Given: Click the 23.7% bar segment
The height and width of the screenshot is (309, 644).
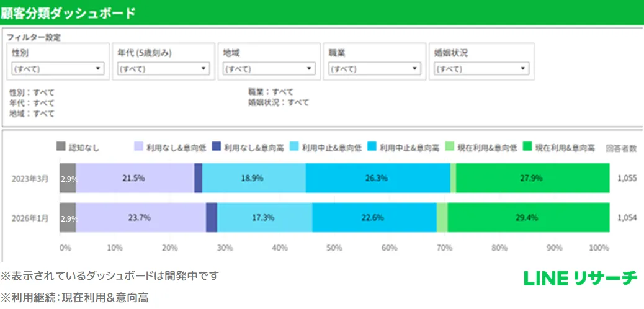Looking at the screenshot, I should (x=141, y=217).
